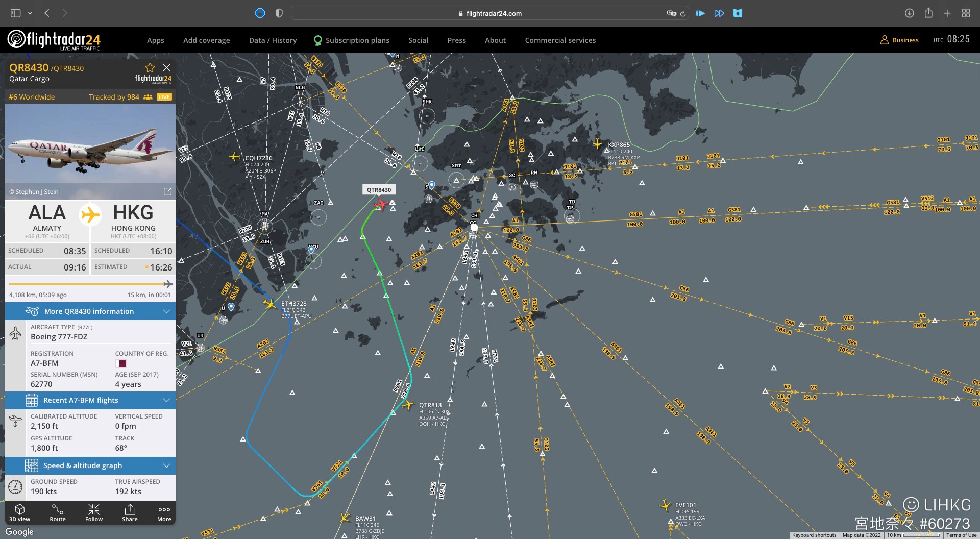980x539 pixels.
Task: Select aircraft QTR818 on the map
Action: [x=407, y=405]
